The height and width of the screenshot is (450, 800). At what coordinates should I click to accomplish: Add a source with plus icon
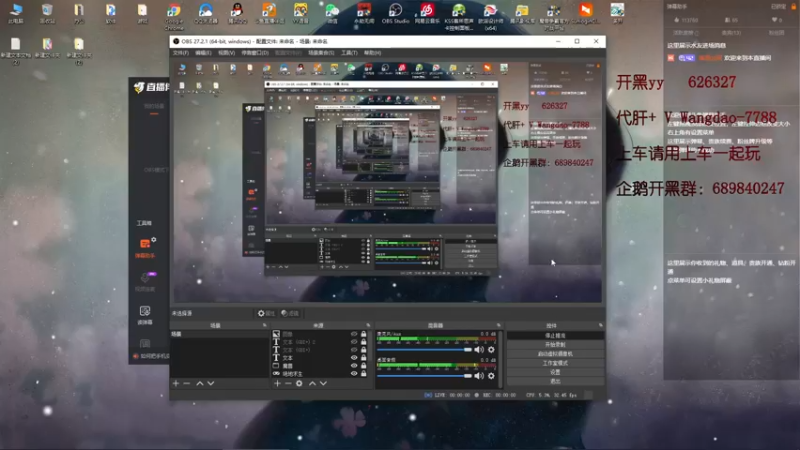(277, 383)
